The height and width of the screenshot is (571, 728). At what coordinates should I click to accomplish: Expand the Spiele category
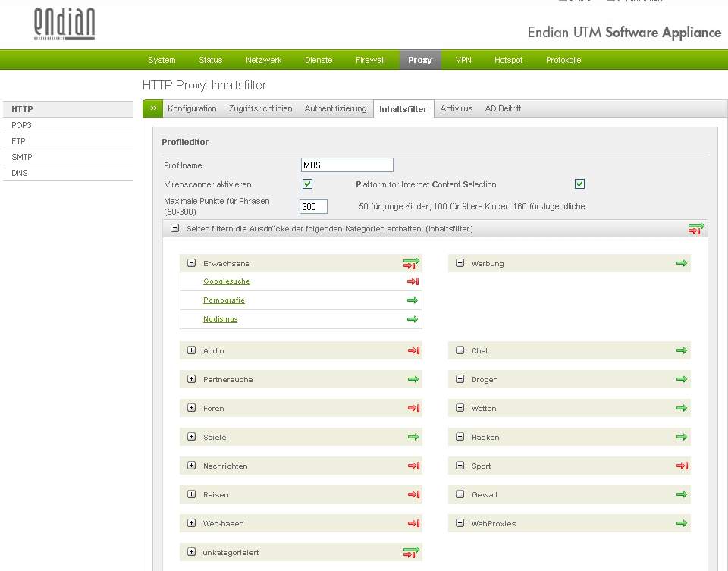[x=192, y=437]
